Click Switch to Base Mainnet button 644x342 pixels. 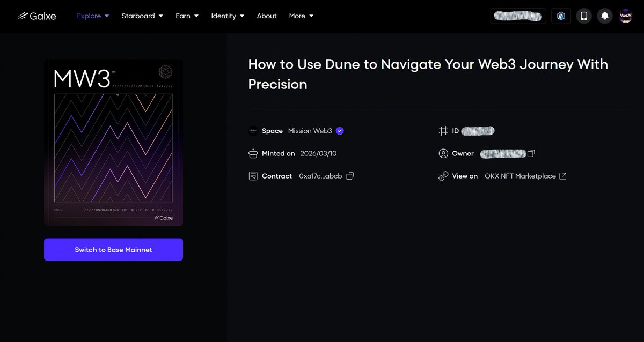pyautogui.click(x=113, y=250)
